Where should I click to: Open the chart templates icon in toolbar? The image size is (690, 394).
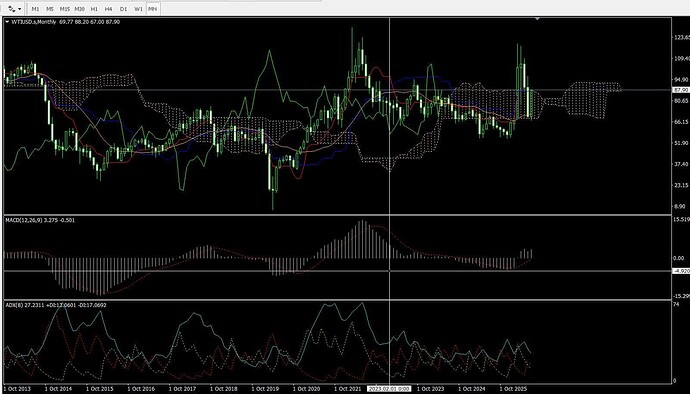(12, 9)
